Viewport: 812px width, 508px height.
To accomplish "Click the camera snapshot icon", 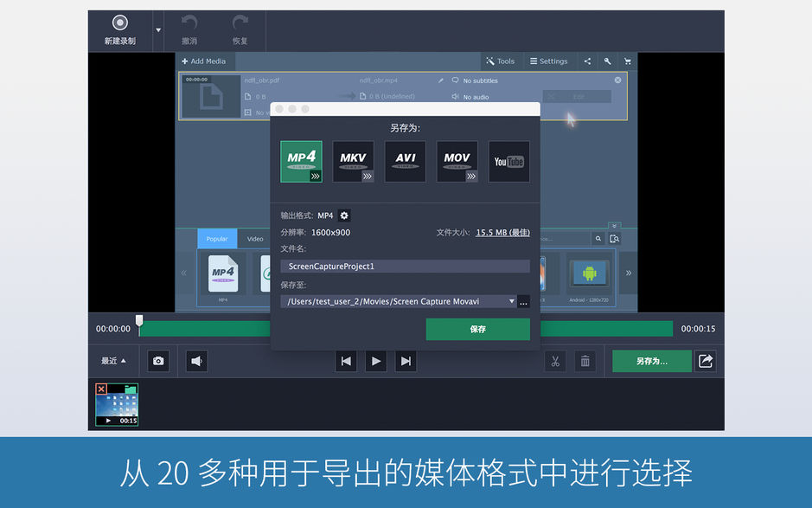I will click(x=157, y=361).
